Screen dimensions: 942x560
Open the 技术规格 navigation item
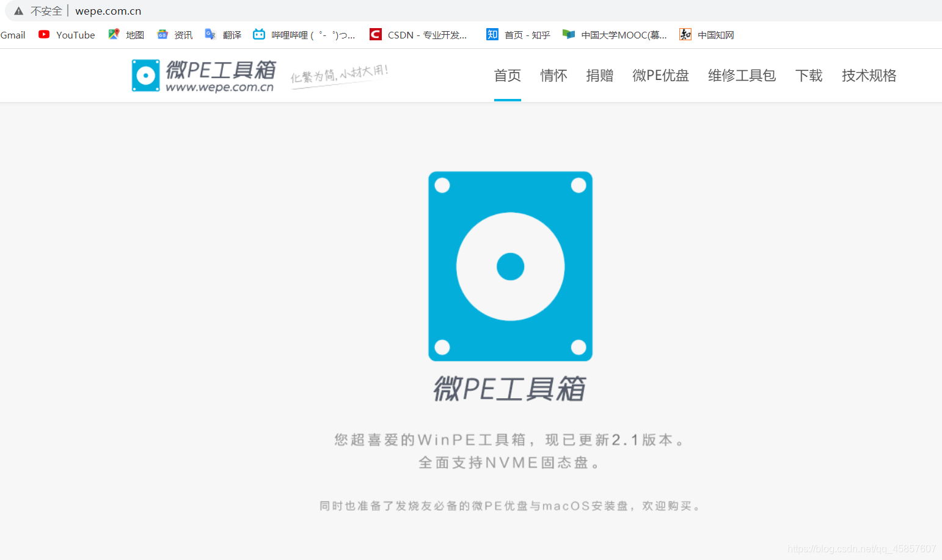point(869,76)
